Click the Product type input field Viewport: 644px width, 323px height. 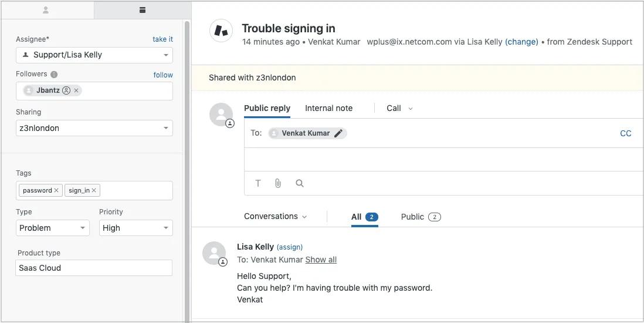[94, 268]
